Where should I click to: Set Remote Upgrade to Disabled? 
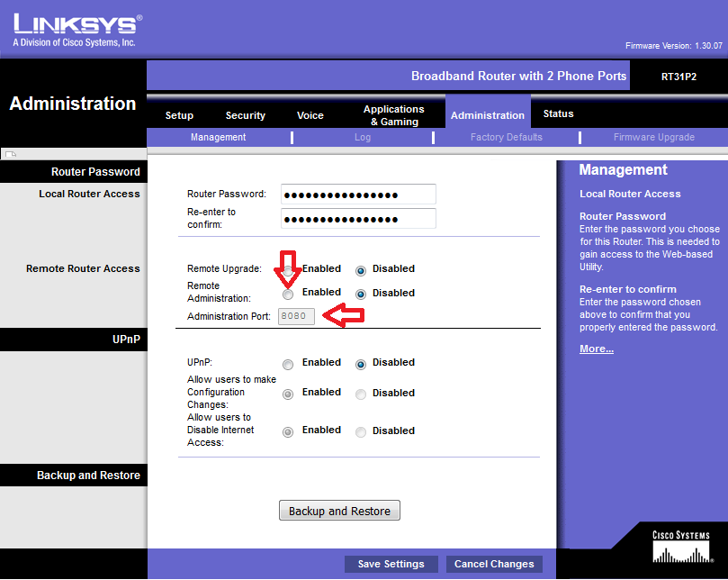pyautogui.click(x=361, y=270)
